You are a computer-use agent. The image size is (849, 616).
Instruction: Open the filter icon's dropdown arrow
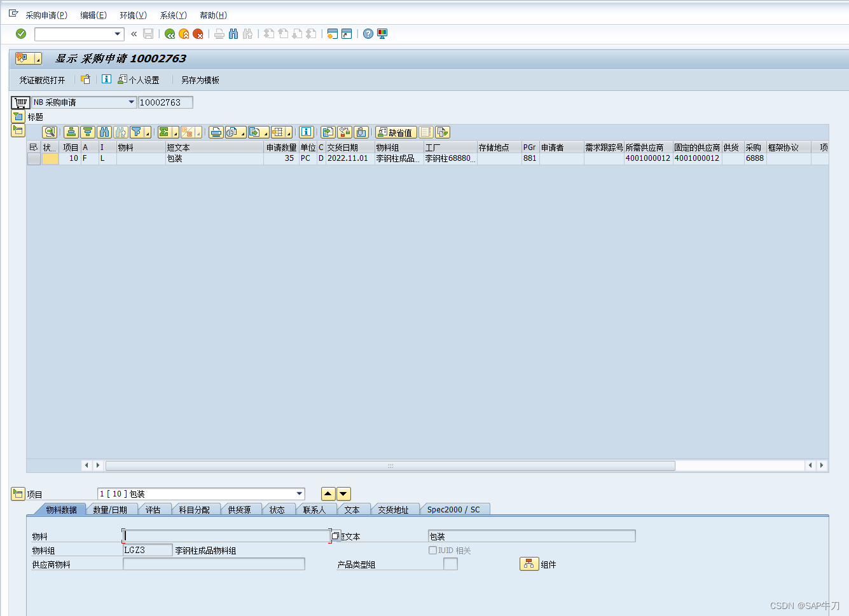(148, 133)
